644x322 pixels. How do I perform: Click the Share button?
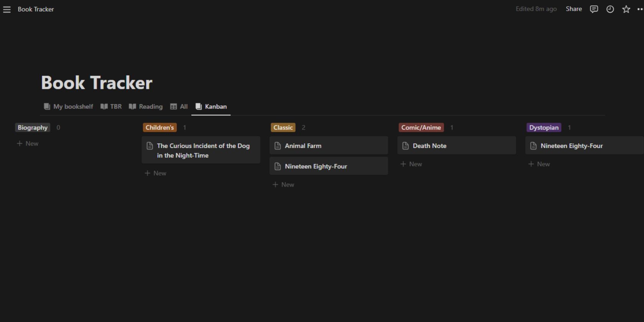(x=573, y=9)
